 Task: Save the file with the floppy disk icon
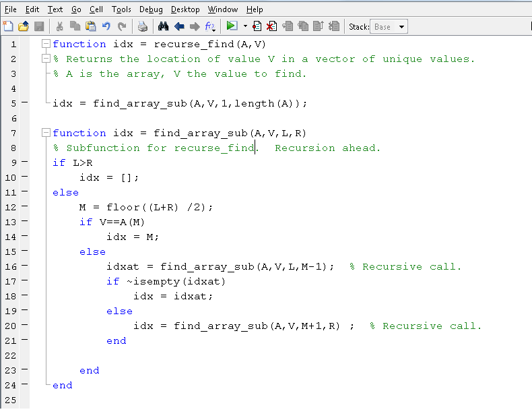[39, 26]
